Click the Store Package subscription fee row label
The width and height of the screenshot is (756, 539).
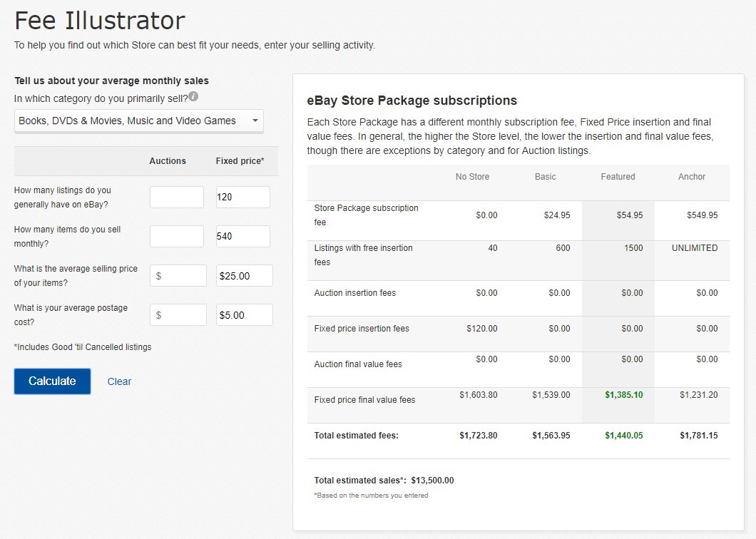coord(367,215)
